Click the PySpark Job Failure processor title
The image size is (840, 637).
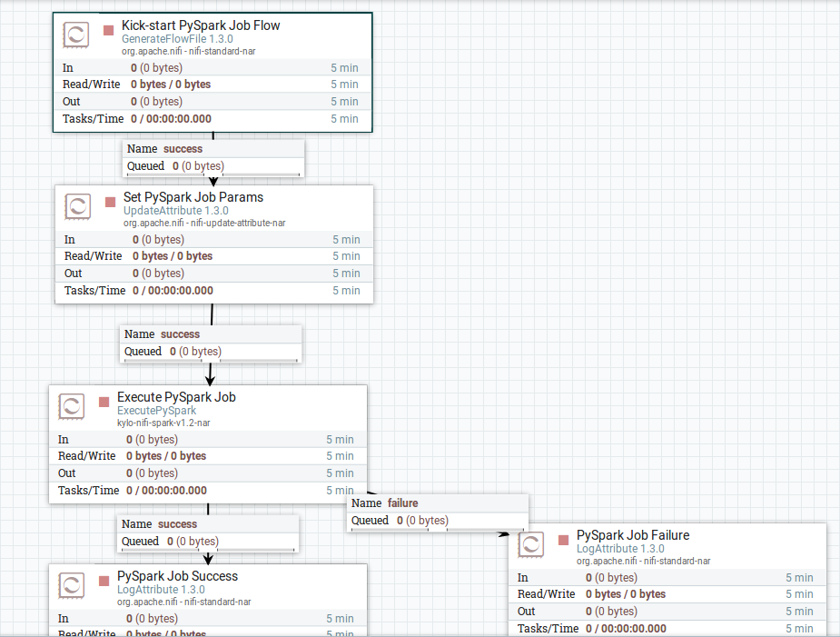tap(631, 535)
